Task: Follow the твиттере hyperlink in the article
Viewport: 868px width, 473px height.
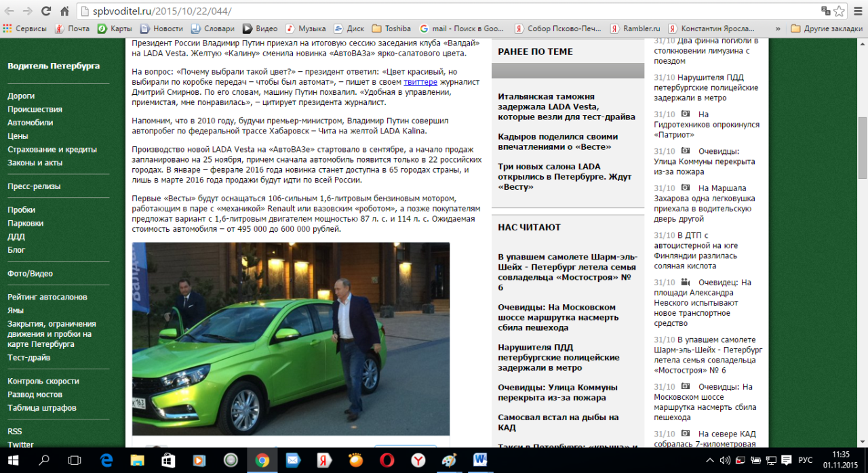Action: click(x=420, y=81)
